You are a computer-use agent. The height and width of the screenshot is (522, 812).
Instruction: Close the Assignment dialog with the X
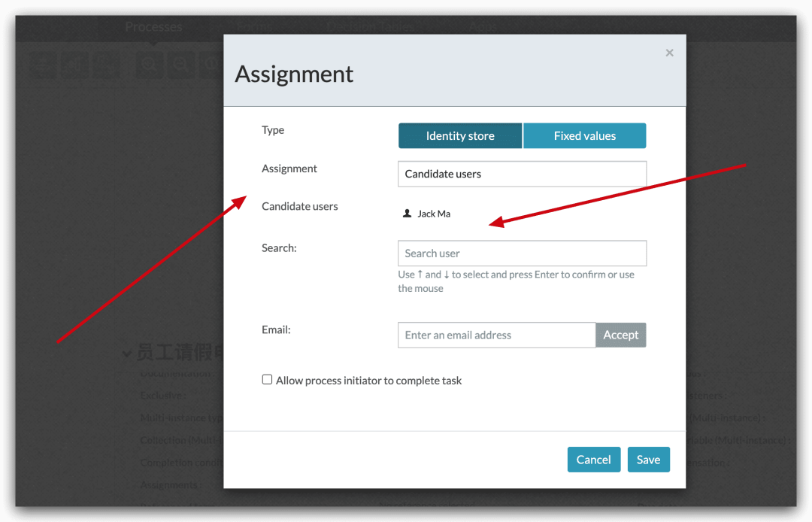(x=669, y=53)
